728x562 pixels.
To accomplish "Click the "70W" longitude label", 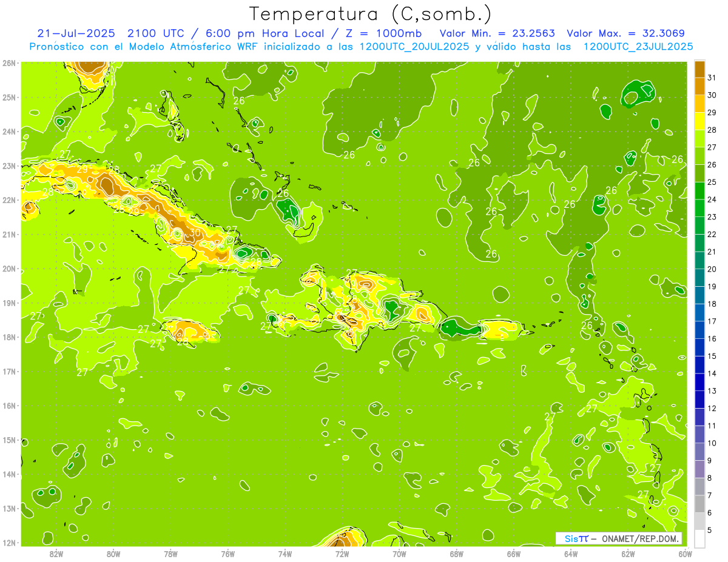I will point(399,553).
